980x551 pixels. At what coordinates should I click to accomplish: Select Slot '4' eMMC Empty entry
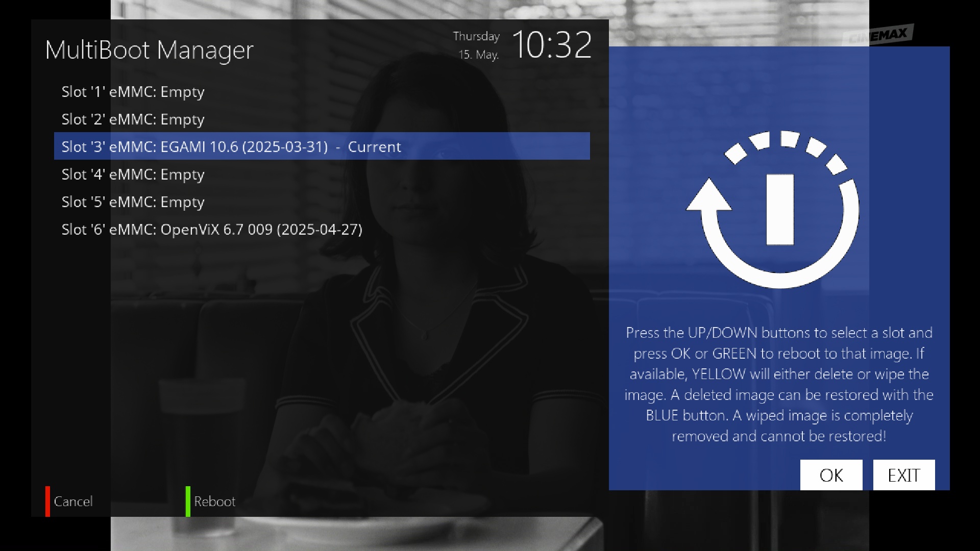(133, 174)
